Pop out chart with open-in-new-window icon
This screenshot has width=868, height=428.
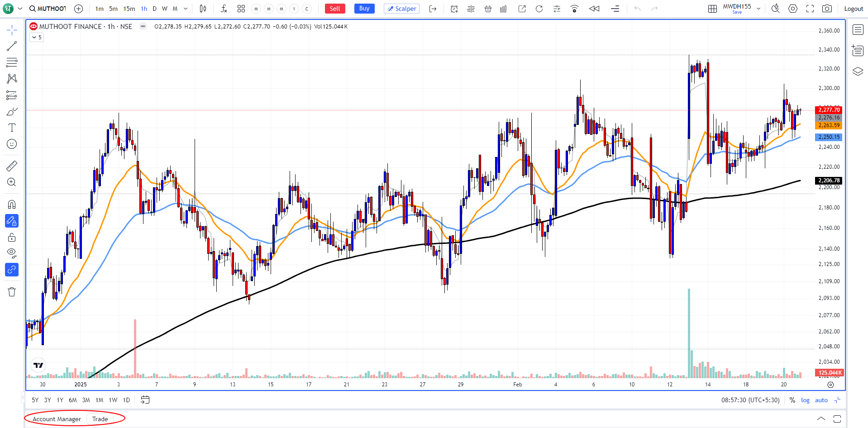pos(522,9)
